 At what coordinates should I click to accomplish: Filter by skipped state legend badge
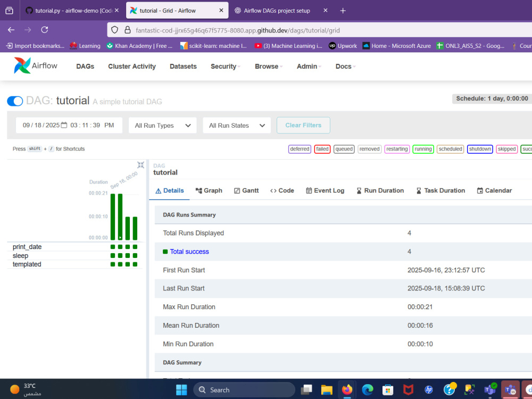507,149
